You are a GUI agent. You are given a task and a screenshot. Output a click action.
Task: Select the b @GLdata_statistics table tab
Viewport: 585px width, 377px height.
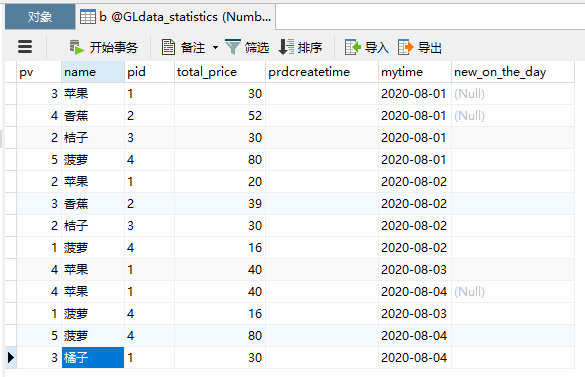point(175,17)
